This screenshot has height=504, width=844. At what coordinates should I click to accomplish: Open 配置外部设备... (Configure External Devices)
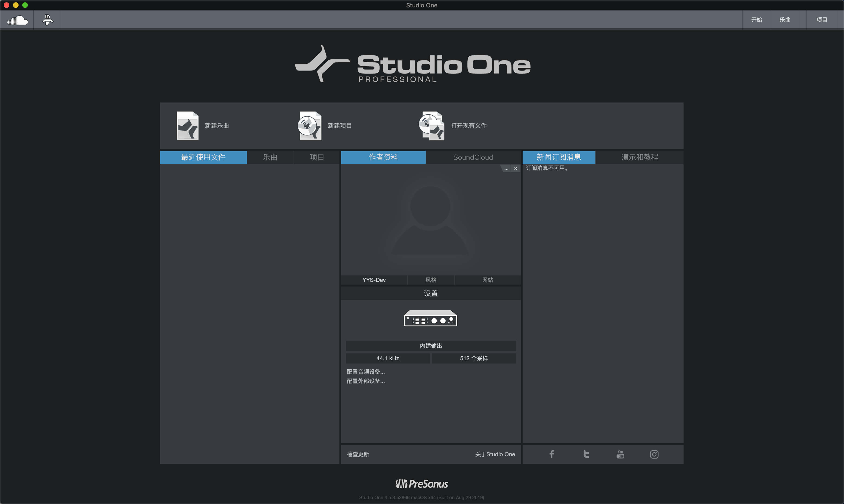(x=365, y=381)
